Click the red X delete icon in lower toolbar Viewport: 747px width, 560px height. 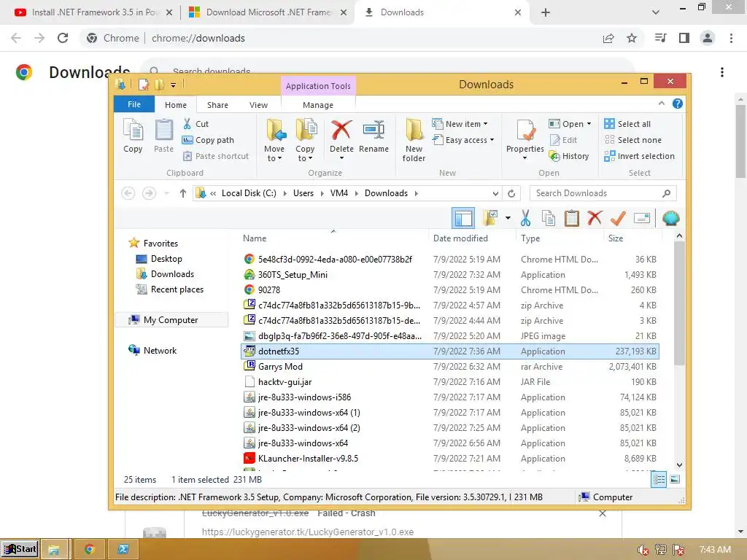point(595,218)
